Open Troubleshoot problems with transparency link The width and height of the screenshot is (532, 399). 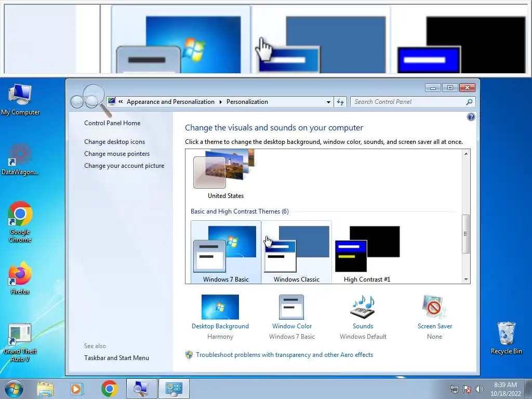click(x=284, y=355)
